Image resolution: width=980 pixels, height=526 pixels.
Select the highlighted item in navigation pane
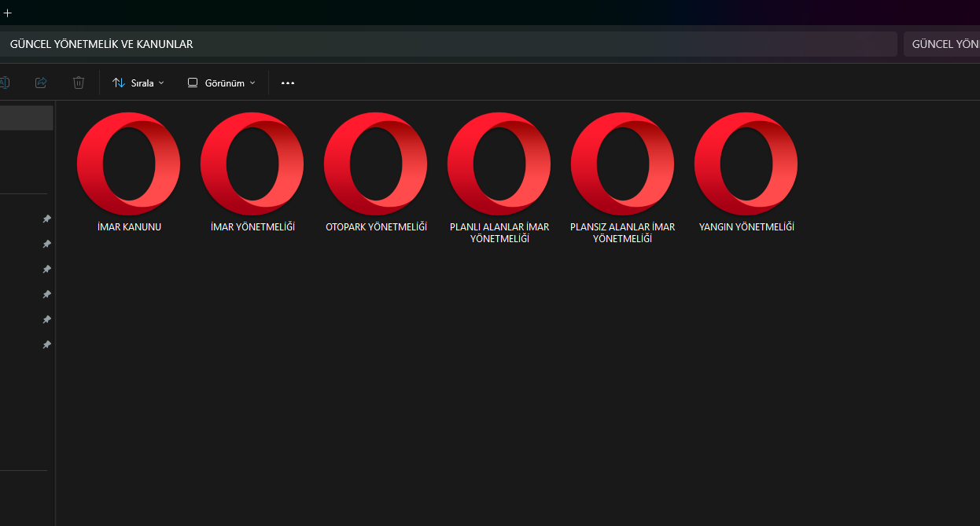[26, 118]
